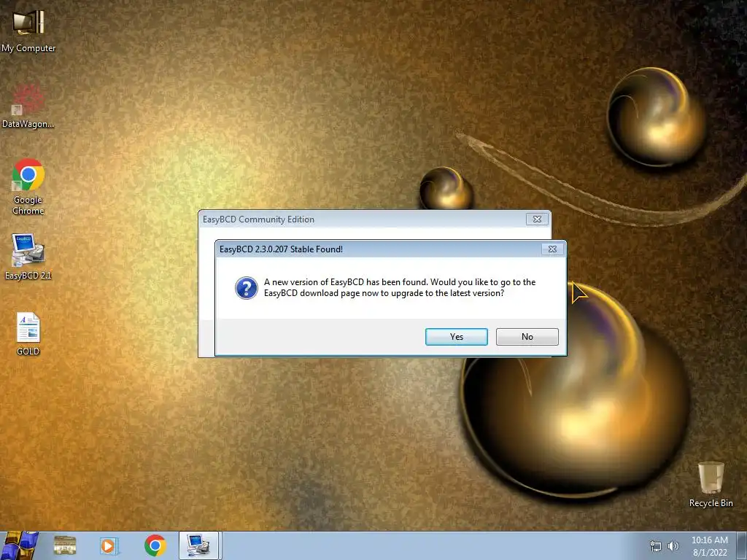
Task: Click the blue question mark icon in the dialog
Action: pyautogui.click(x=247, y=288)
